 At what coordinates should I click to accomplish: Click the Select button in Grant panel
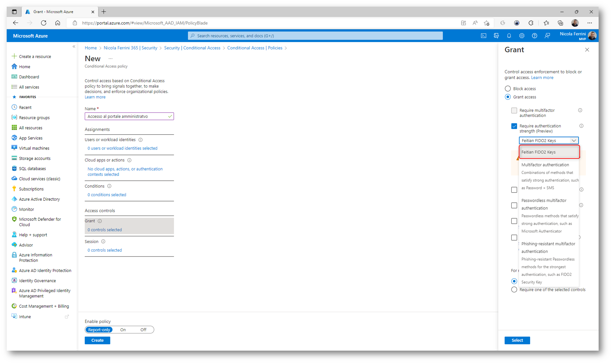tap(517, 340)
